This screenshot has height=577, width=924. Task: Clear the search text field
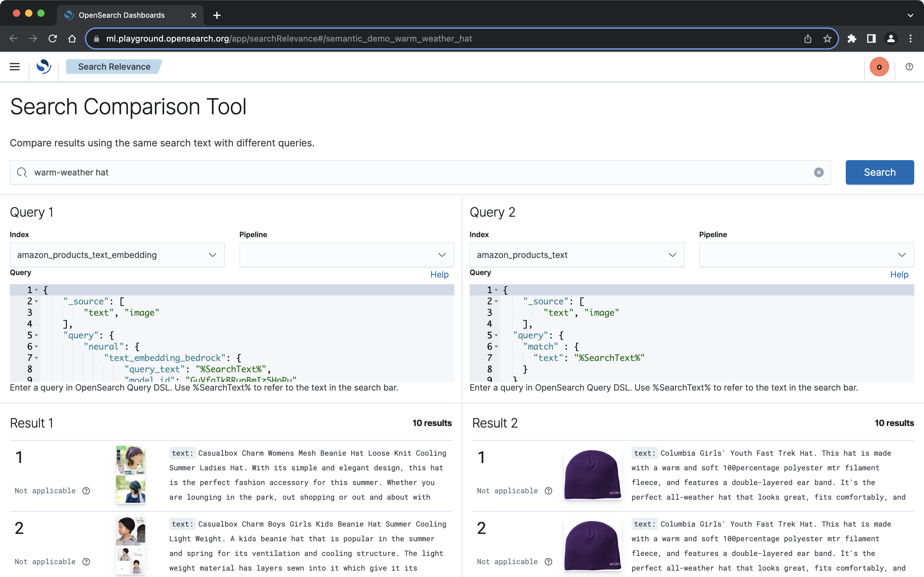[819, 172]
